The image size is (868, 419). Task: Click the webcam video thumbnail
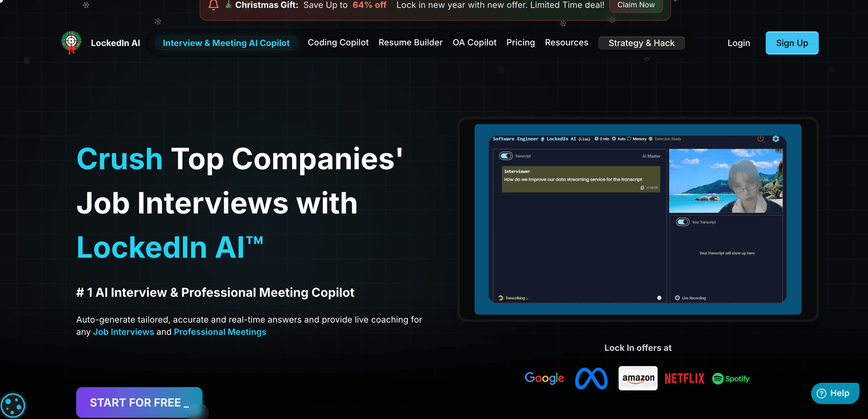pyautogui.click(x=726, y=181)
